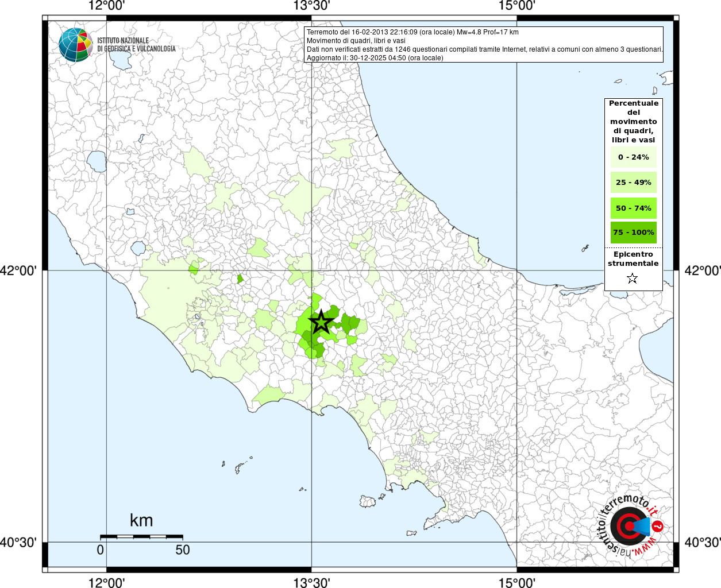Click the legend title 'Percentuale del movimento'

(634, 121)
